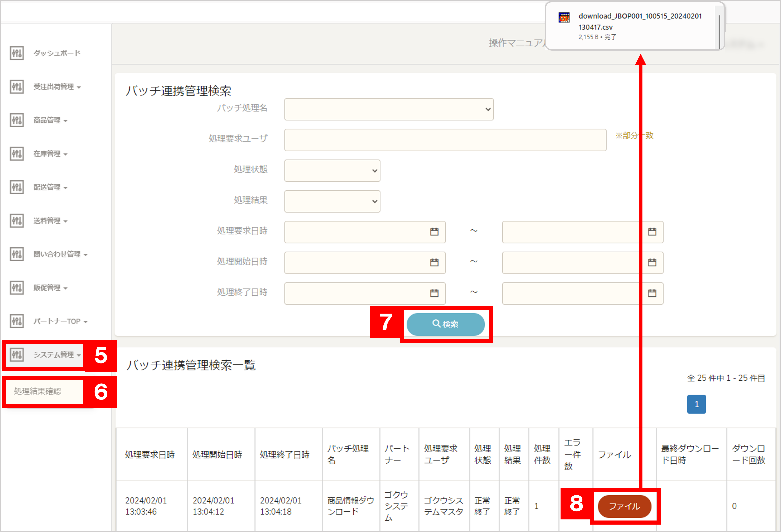Open calendar for 処理終了日時 start date
This screenshot has width=781, height=532.
point(434,293)
